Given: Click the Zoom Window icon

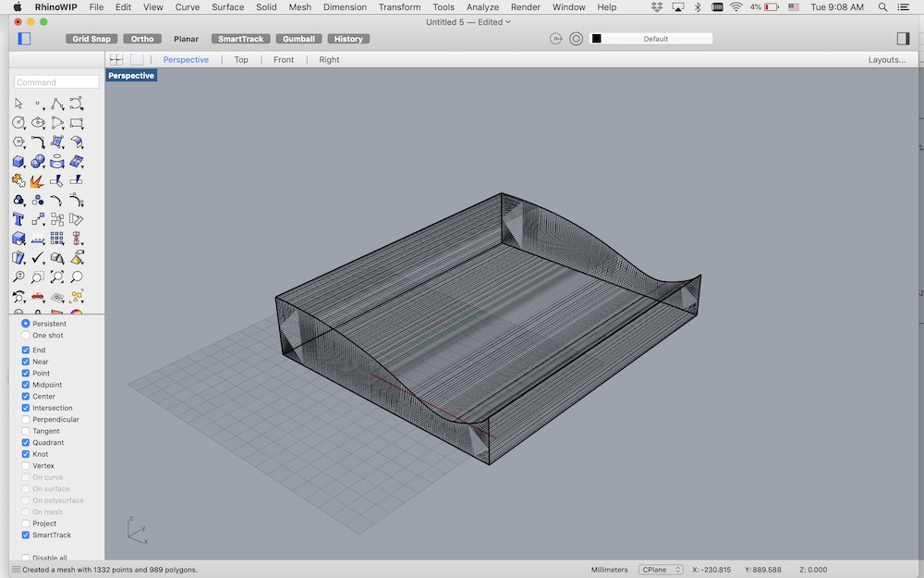Looking at the screenshot, I should coord(38,277).
